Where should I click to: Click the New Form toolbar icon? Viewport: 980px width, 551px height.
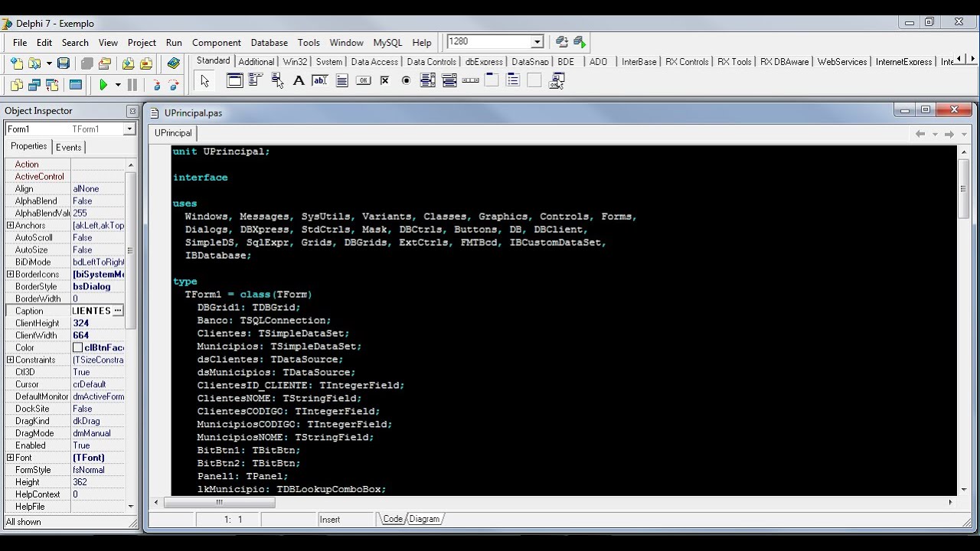(x=76, y=85)
